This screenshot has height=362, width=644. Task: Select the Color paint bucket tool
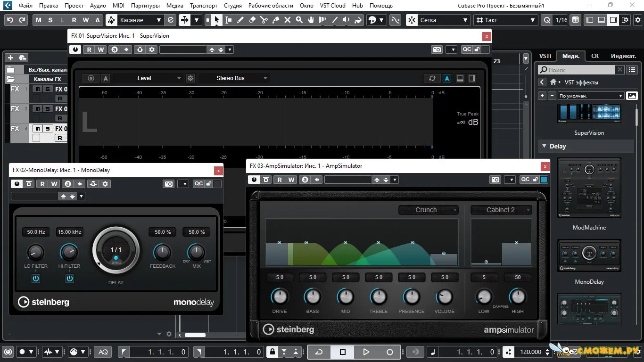pos(358,20)
